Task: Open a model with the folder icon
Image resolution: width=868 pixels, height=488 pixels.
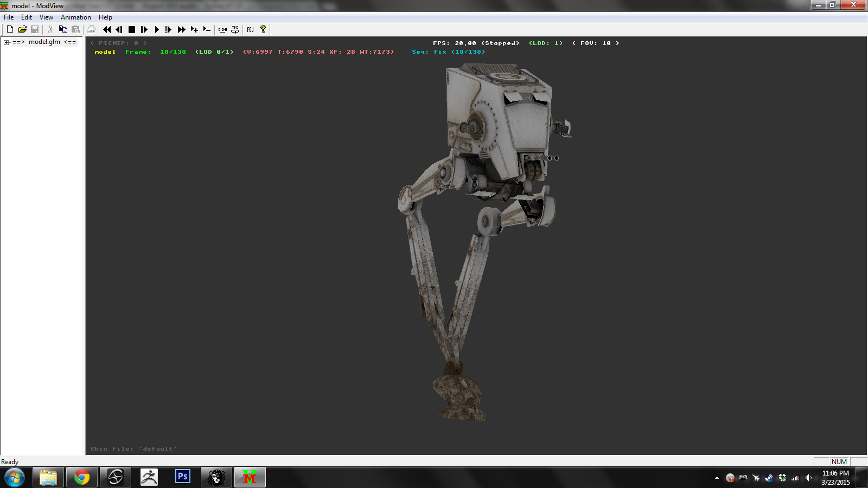Action: 22,29
